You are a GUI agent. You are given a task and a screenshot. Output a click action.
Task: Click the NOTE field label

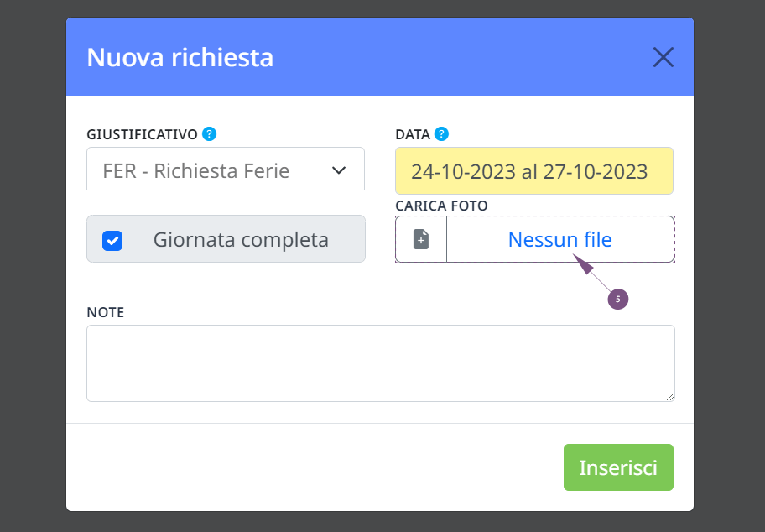pos(106,312)
